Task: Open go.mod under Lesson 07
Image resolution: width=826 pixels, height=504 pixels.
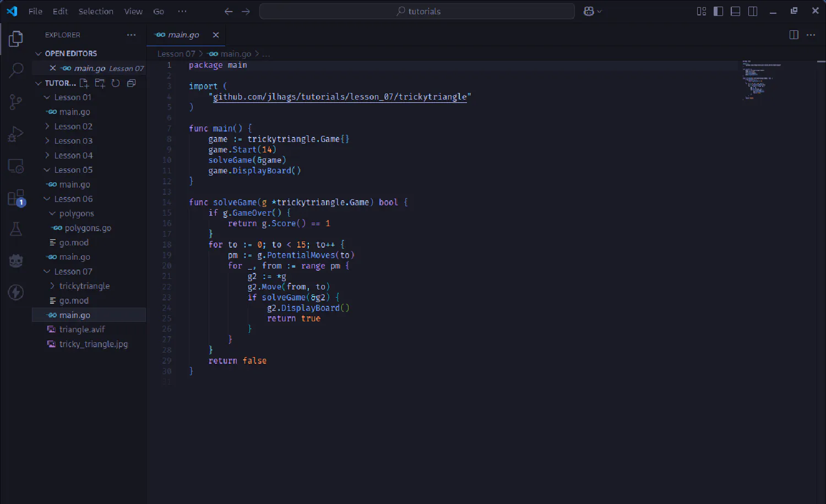Action: [89, 301]
